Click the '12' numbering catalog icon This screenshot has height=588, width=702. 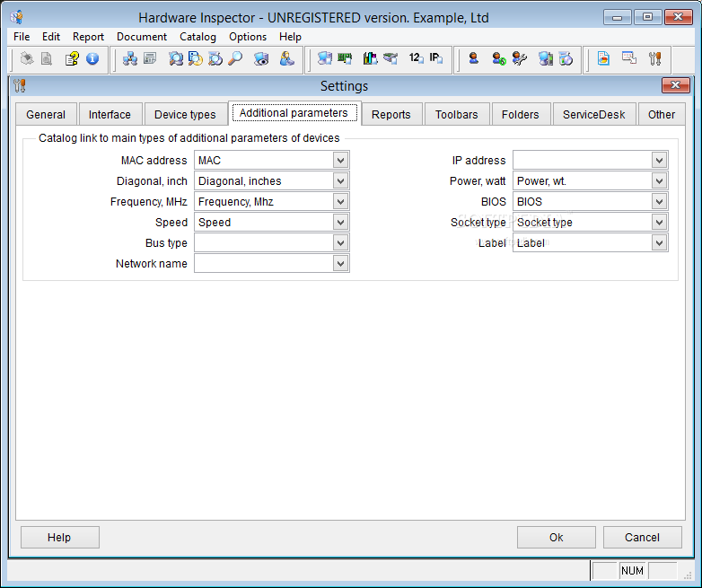[416, 57]
